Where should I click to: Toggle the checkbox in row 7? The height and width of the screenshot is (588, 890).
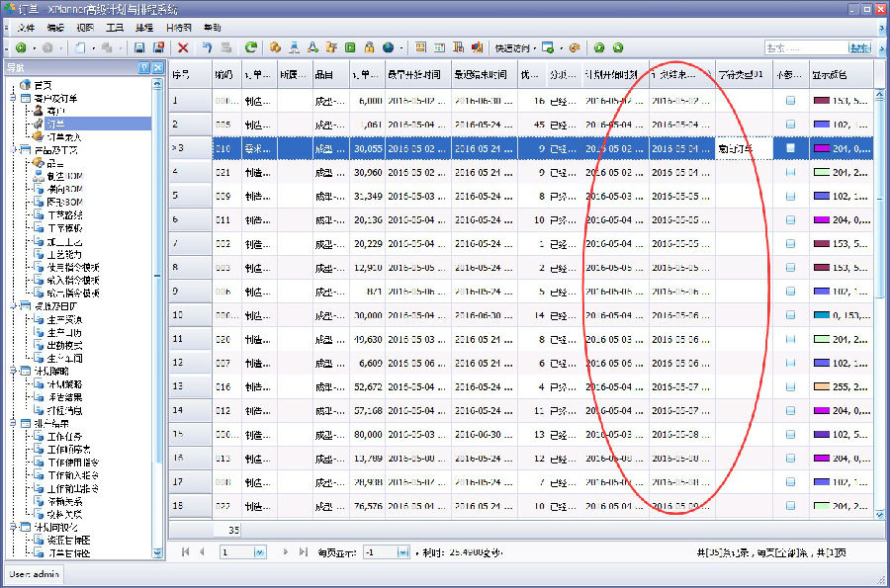point(790,243)
